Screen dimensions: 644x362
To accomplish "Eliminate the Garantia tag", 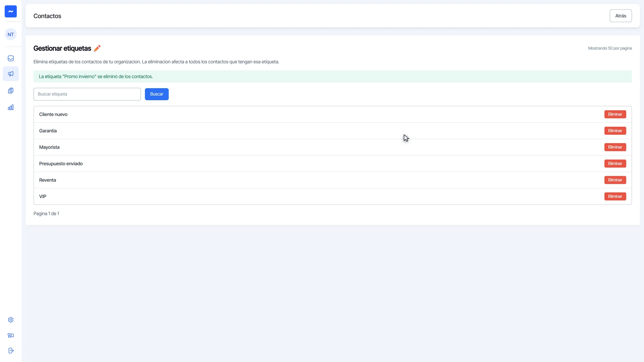I will pos(615,131).
